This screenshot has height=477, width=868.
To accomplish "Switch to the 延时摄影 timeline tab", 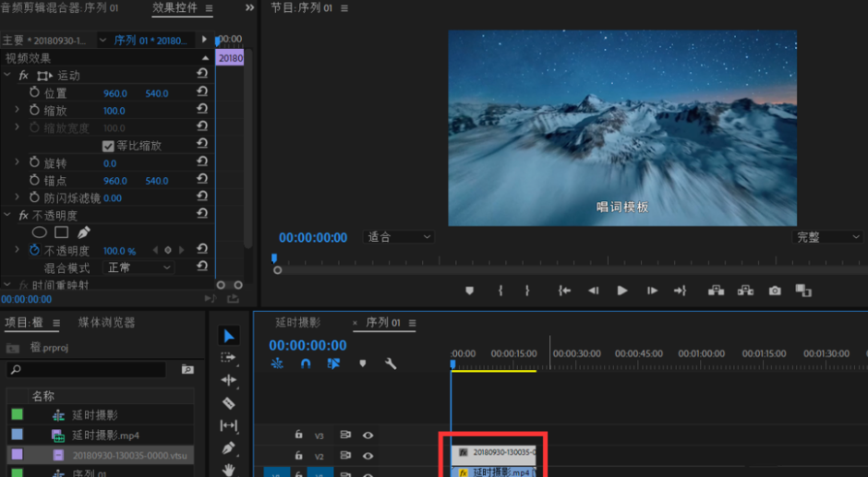I will click(298, 323).
